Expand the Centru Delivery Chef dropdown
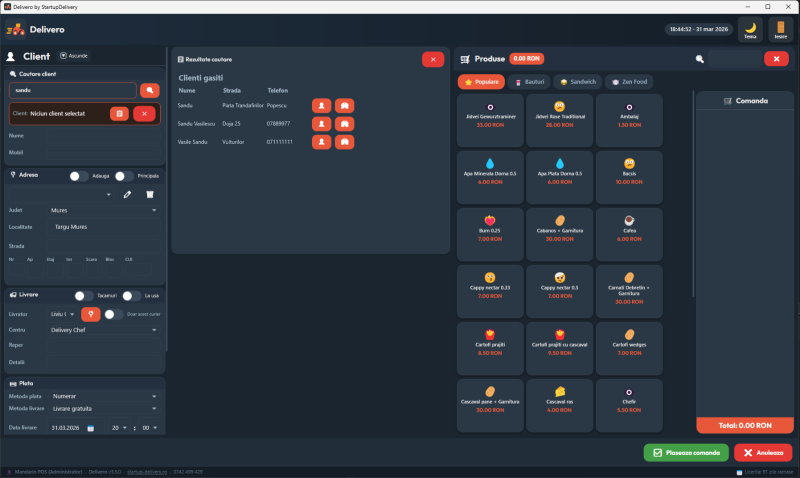This screenshot has height=478, width=800. click(x=104, y=329)
